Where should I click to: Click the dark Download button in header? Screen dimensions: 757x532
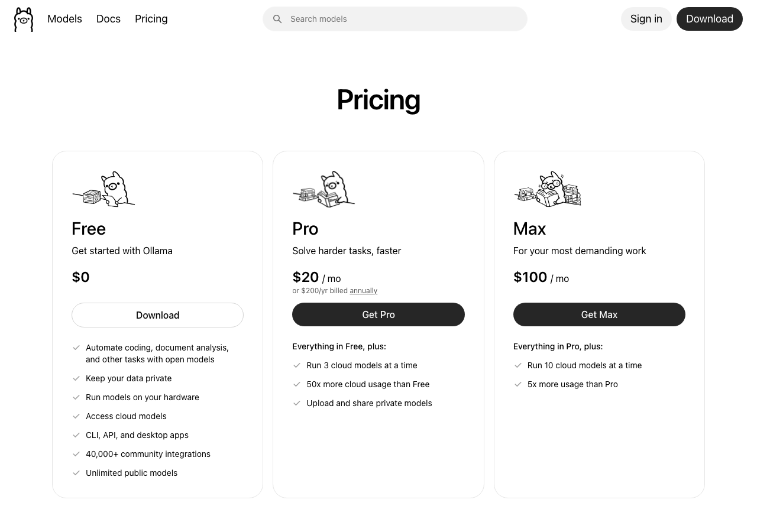point(709,19)
